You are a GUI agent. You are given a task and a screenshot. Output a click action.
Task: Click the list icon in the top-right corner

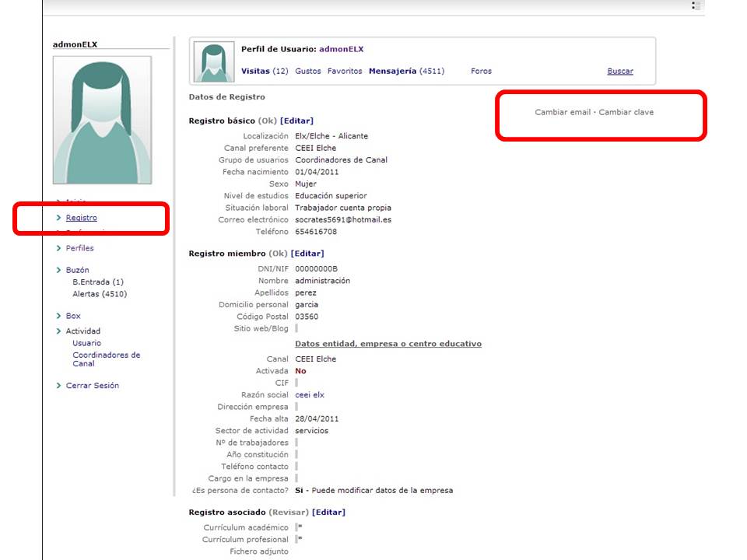697,6
